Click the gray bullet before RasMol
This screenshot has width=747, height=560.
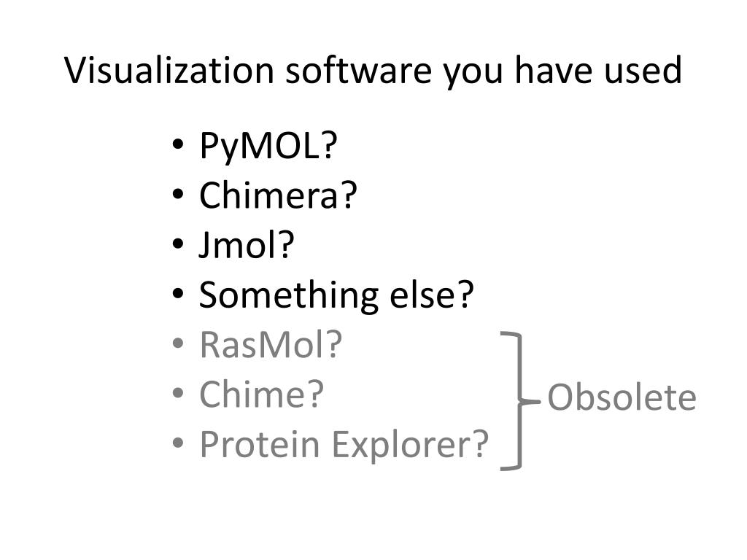[x=178, y=343]
